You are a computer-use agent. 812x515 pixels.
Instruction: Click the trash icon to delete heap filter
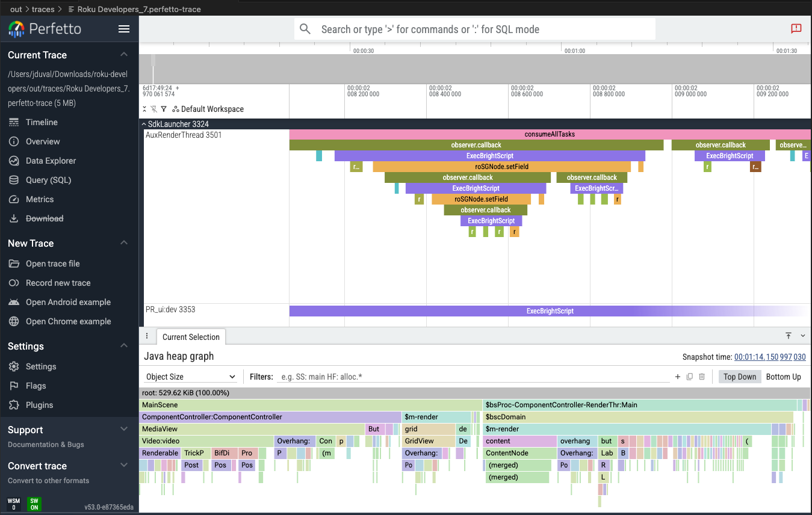point(702,376)
